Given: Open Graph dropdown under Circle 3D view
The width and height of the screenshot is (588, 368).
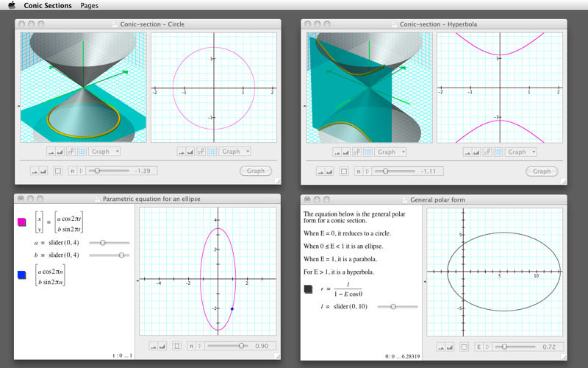Looking at the screenshot, I should coord(104,152).
